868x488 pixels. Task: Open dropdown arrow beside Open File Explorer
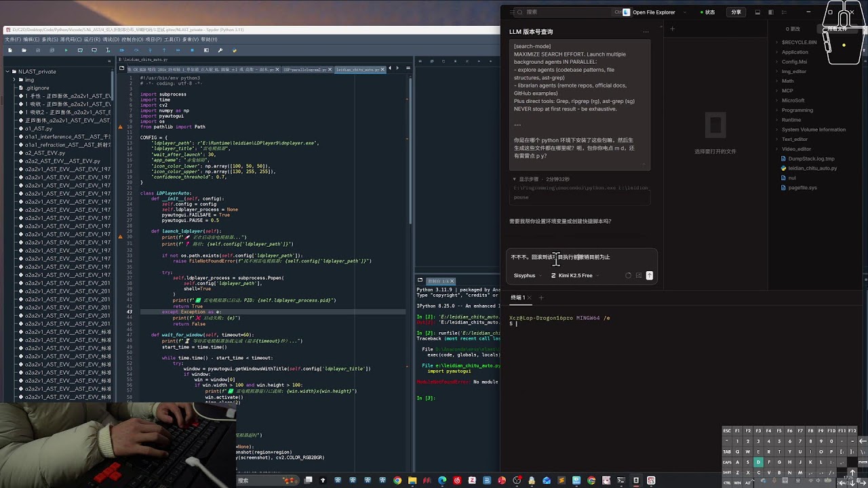[685, 12]
